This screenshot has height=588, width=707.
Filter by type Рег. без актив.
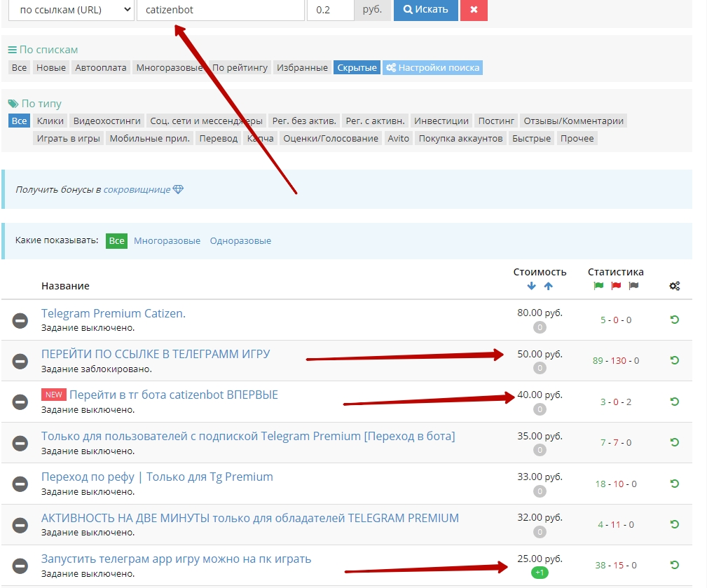coord(304,121)
